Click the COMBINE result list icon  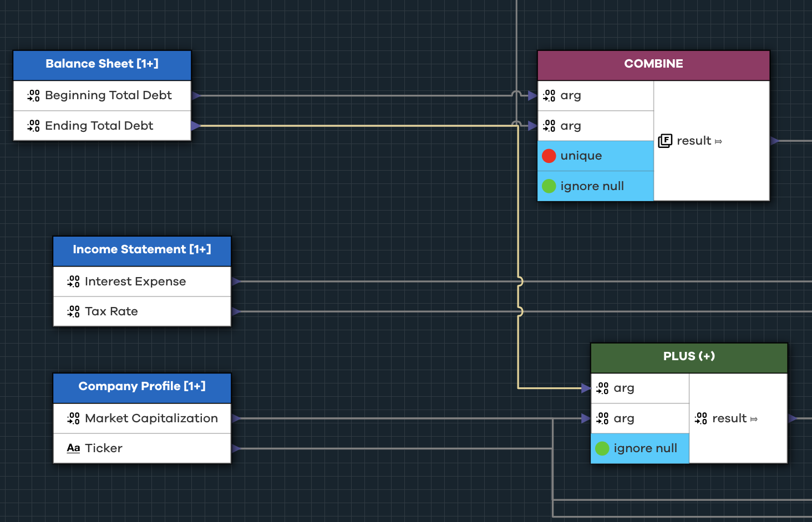(x=665, y=141)
